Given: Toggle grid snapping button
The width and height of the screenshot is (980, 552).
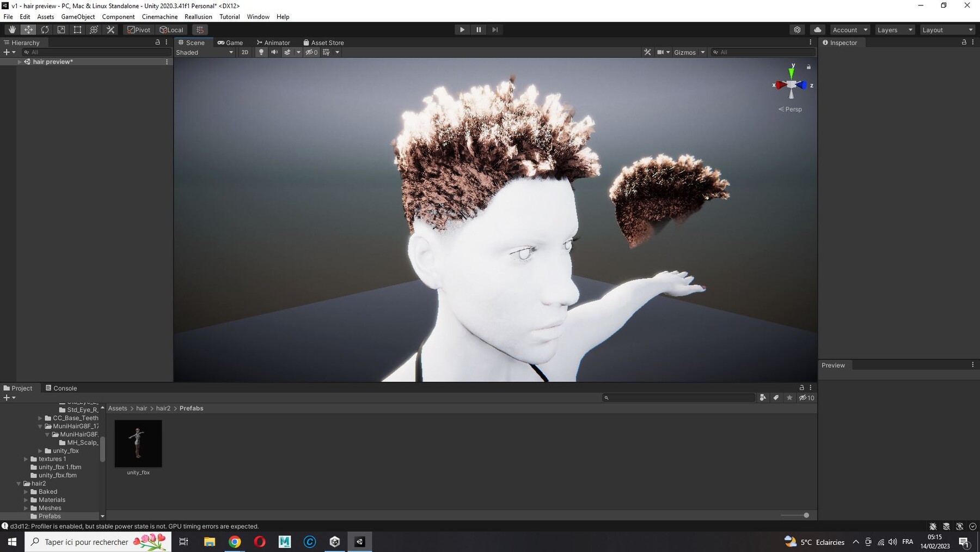Looking at the screenshot, I should [200, 30].
